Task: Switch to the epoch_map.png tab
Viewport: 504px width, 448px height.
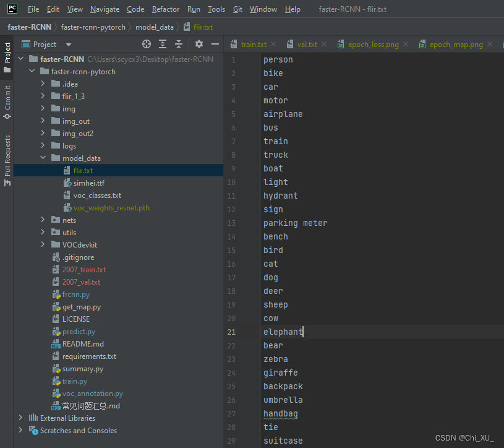Action: click(456, 45)
